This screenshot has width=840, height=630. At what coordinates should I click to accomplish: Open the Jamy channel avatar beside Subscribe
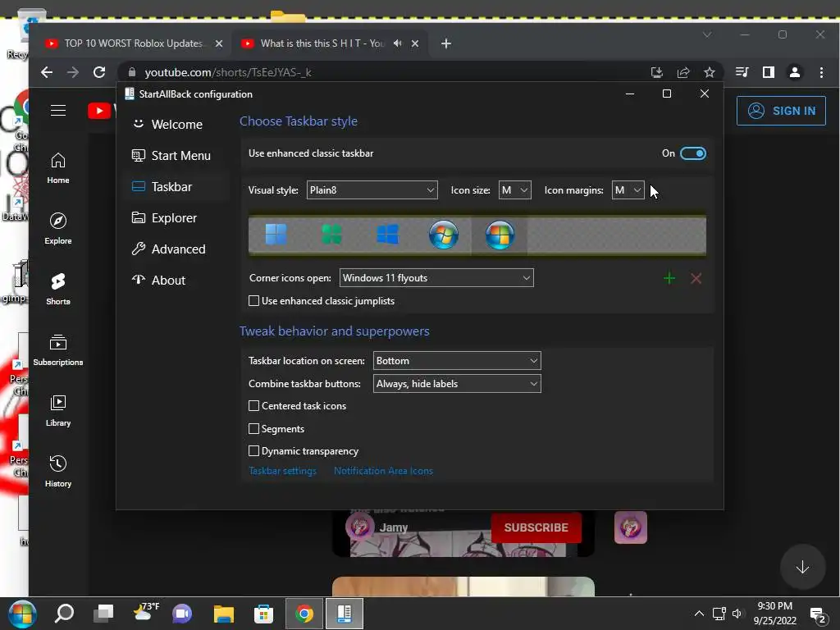[360, 527]
